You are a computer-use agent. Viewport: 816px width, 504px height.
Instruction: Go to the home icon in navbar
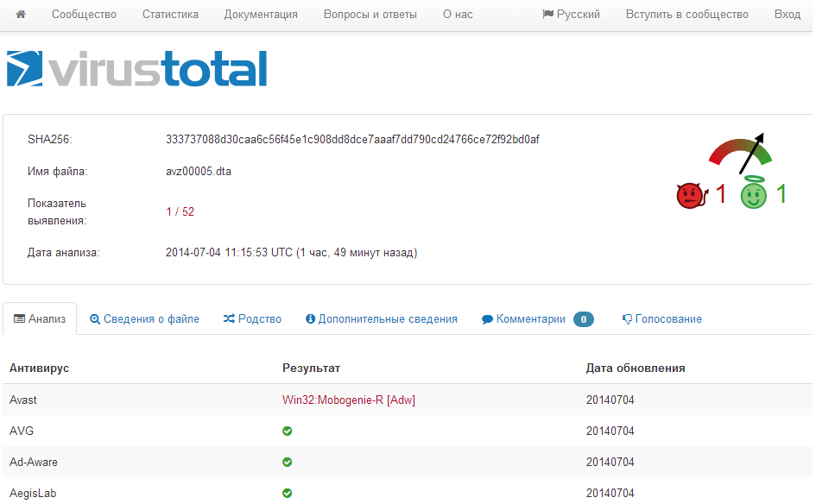pyautogui.click(x=21, y=15)
